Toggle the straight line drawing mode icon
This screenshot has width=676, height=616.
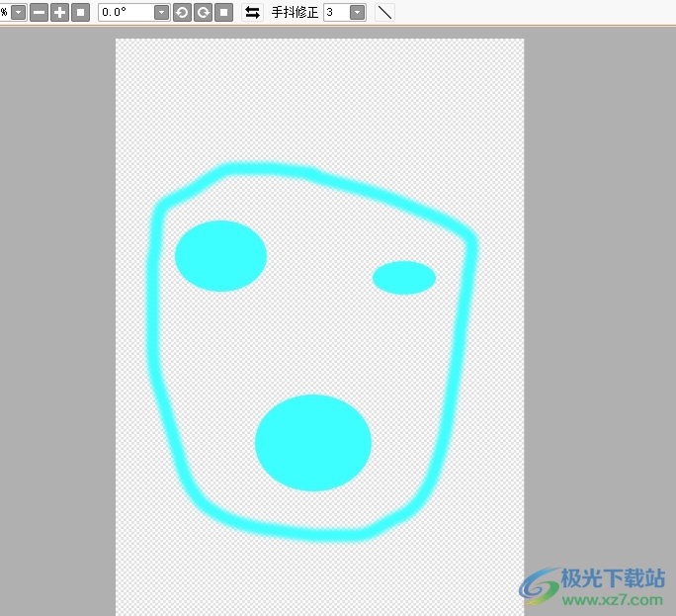click(x=384, y=13)
